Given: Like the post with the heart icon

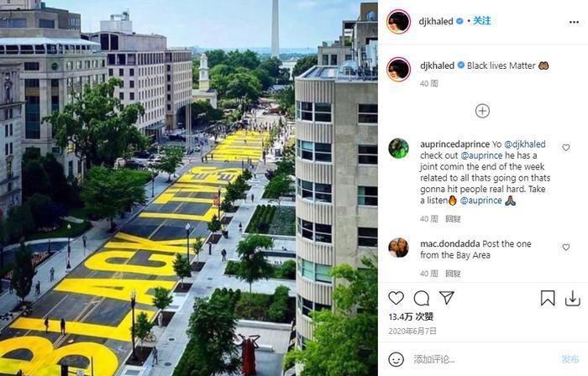Looking at the screenshot, I should 396,298.
